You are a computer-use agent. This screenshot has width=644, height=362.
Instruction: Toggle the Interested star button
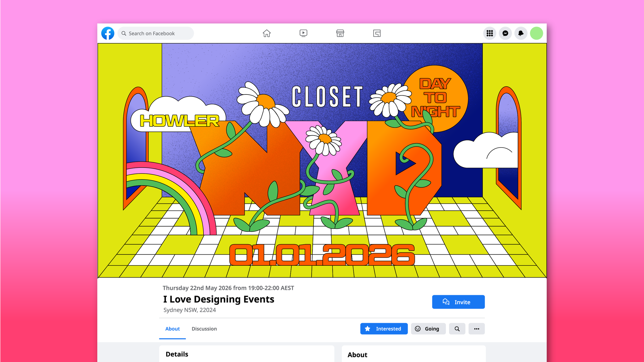[384, 329]
